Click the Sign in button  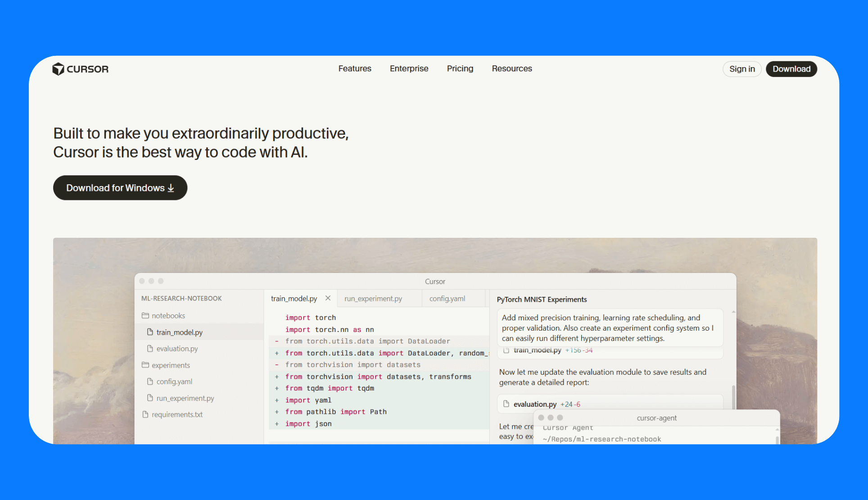pos(742,69)
